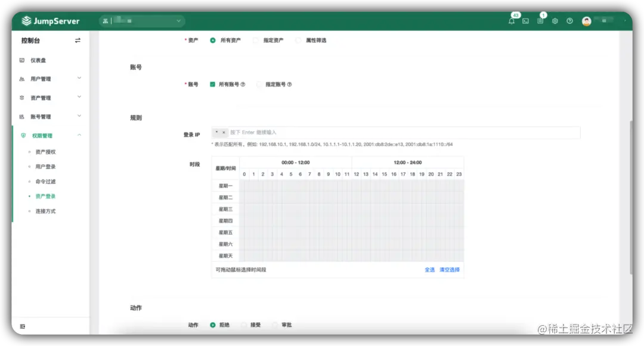
Task: Click 清空选择 to clear selected times
Action: point(449,269)
